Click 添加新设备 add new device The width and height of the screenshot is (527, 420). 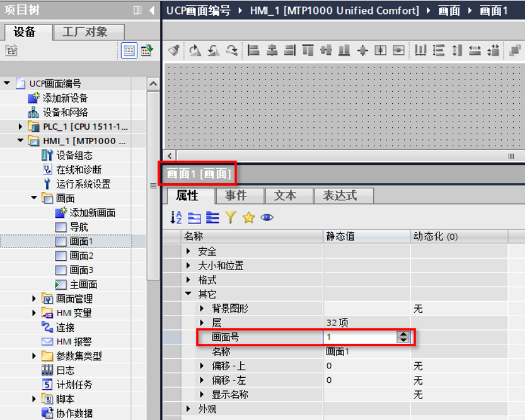tap(65, 98)
